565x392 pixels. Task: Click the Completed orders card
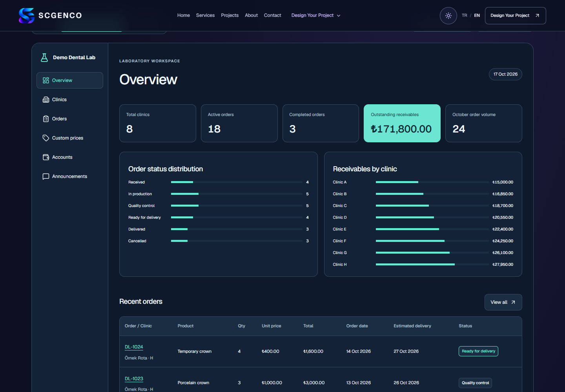pyautogui.click(x=321, y=123)
